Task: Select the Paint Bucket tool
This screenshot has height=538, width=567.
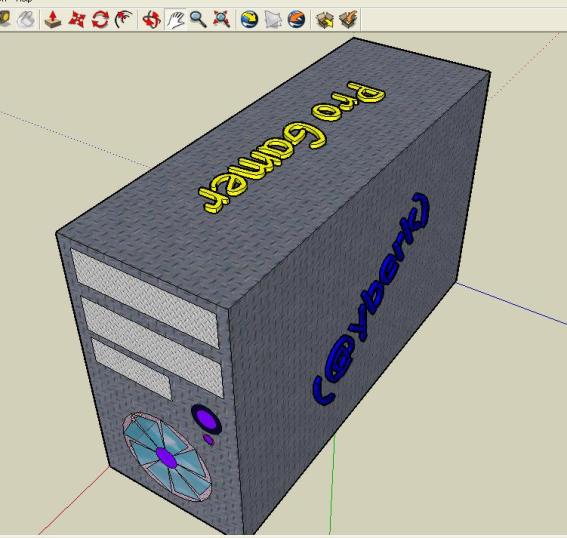Action: 26,19
